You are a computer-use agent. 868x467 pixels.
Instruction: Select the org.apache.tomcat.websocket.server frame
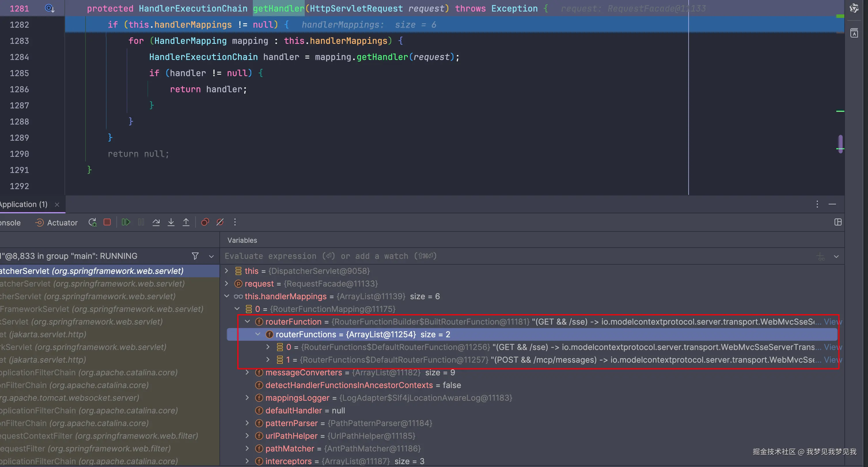[x=109, y=398]
